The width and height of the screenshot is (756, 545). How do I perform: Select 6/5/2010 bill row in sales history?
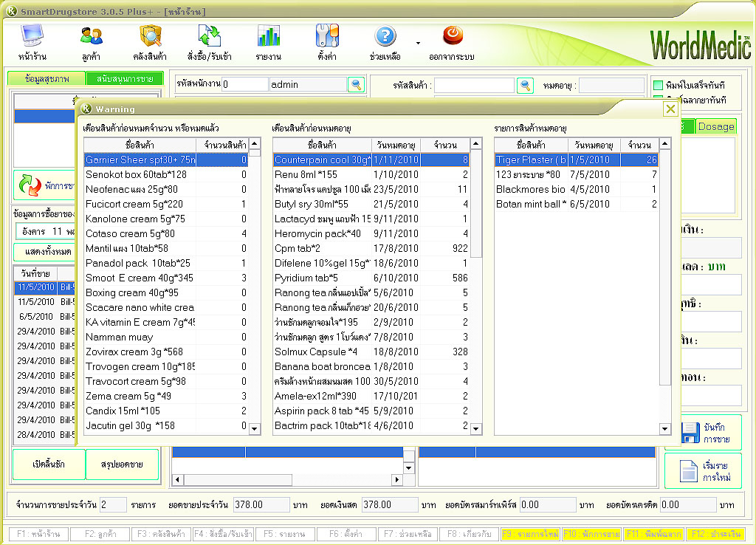coord(45,317)
